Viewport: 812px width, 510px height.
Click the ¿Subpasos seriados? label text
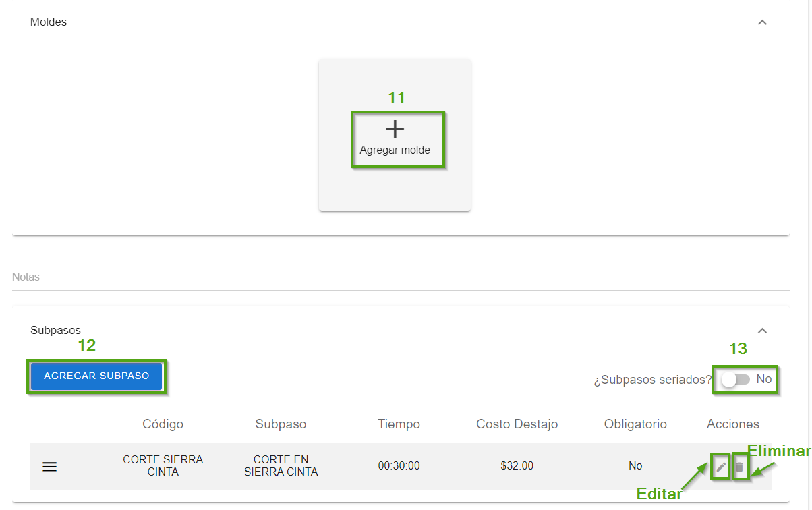click(652, 380)
